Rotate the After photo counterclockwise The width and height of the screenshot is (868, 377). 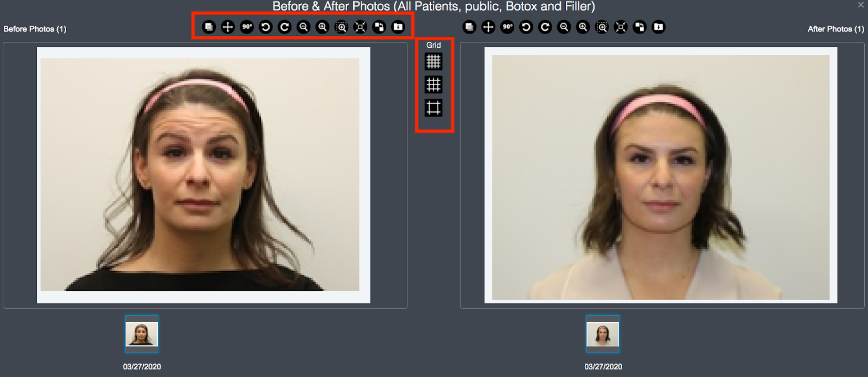(x=526, y=27)
